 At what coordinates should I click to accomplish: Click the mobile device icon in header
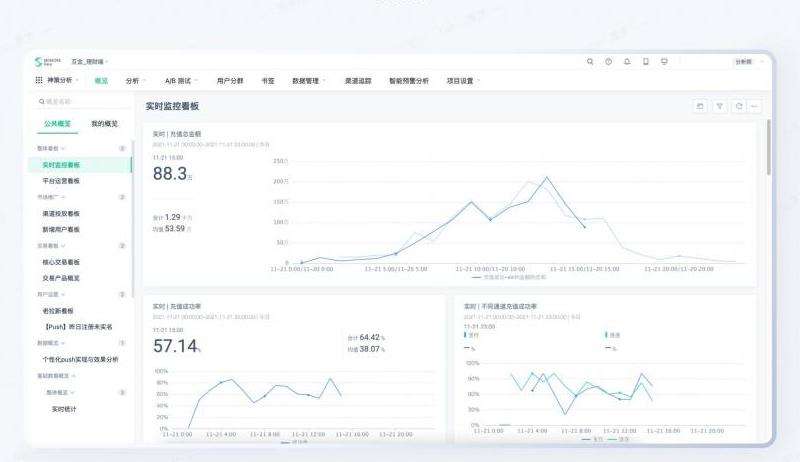point(646,62)
